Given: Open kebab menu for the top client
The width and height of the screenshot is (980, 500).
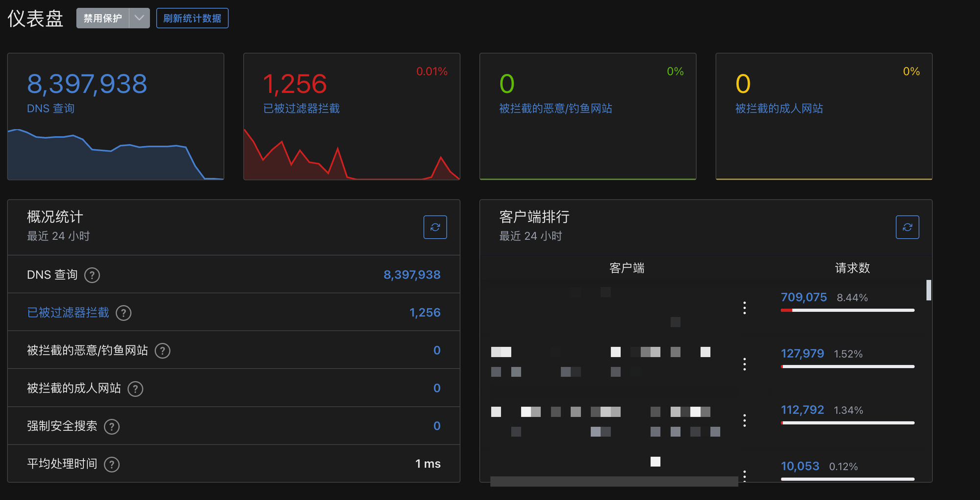Looking at the screenshot, I should tap(744, 308).
